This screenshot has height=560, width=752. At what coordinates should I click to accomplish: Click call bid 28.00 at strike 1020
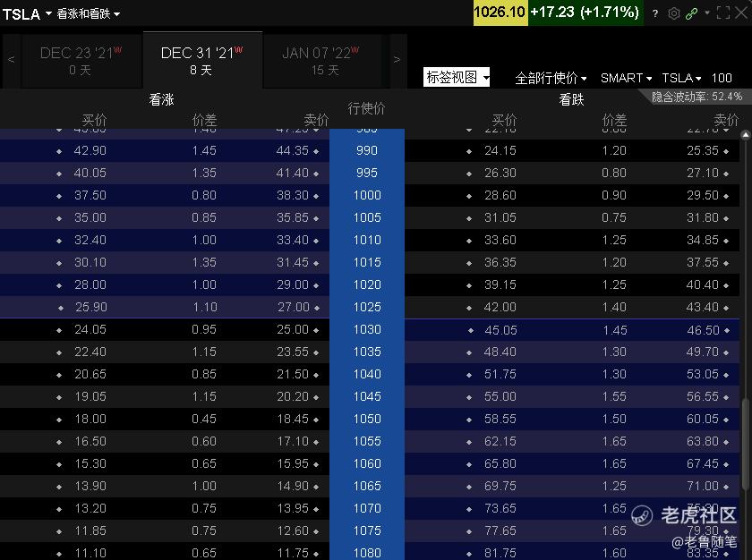(x=90, y=285)
